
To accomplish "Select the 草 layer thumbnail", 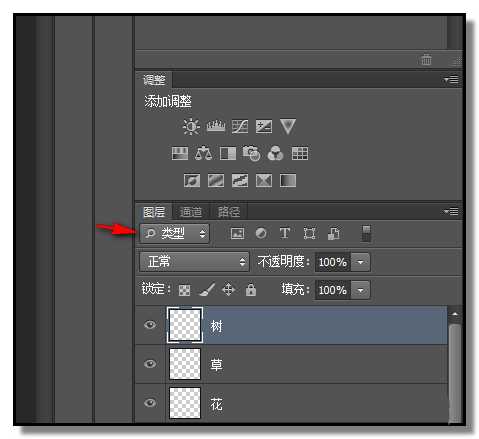I will 185,364.
